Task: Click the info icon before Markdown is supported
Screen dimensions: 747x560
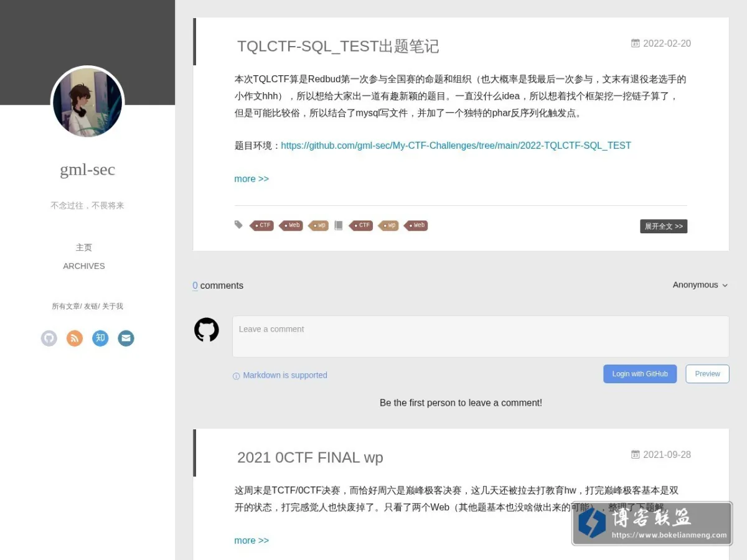Action: (x=236, y=376)
